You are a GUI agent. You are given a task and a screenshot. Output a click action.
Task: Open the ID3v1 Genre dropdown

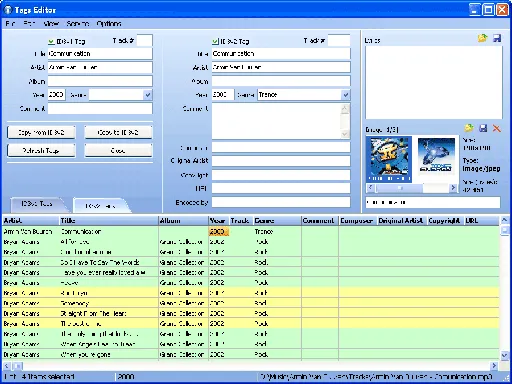148,95
